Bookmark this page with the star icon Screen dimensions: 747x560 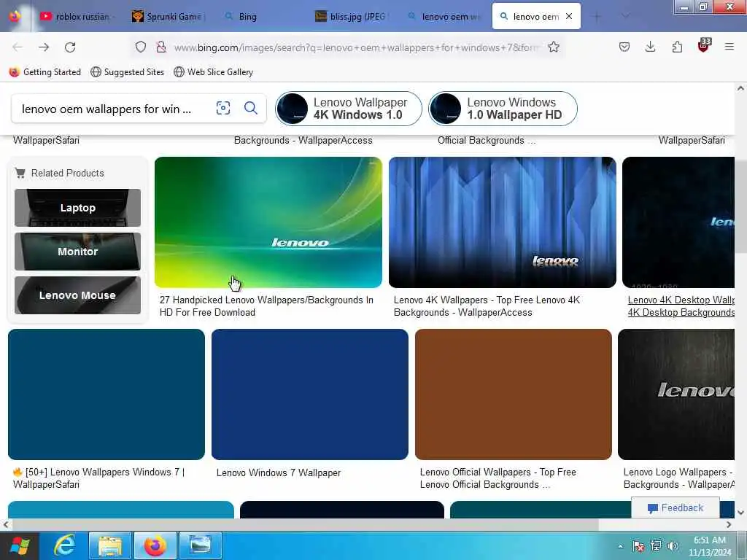tap(554, 47)
